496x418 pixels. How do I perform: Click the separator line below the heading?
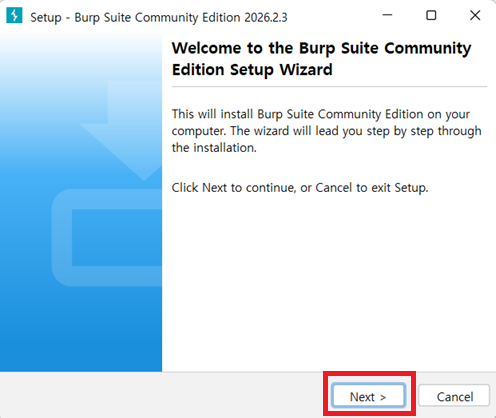329,87
